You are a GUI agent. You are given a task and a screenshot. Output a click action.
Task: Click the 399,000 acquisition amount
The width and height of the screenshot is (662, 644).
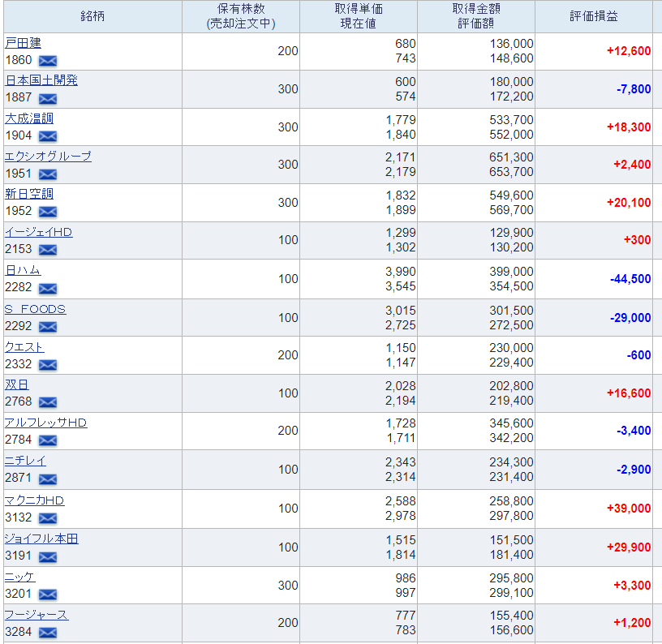point(511,272)
